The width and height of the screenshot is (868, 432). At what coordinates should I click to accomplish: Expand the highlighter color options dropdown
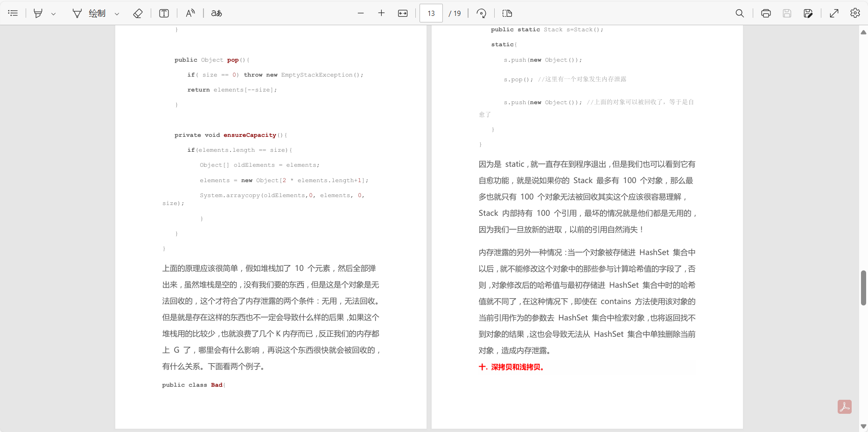[x=53, y=14]
